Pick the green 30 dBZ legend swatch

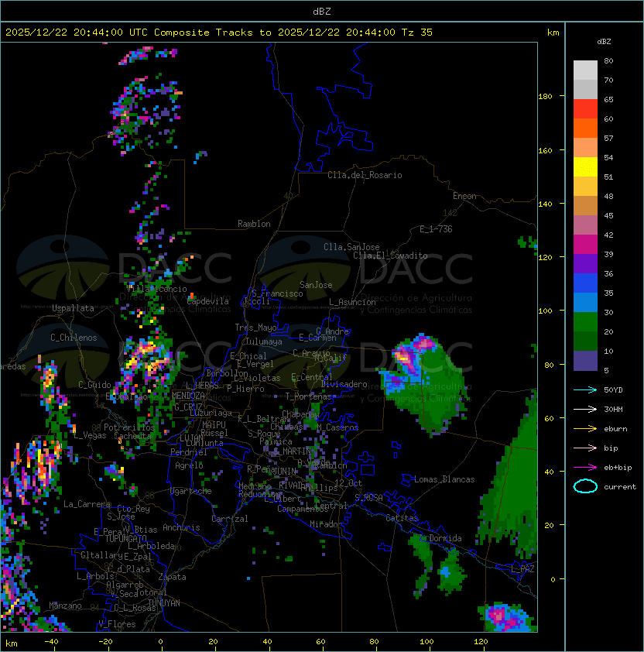585,322
